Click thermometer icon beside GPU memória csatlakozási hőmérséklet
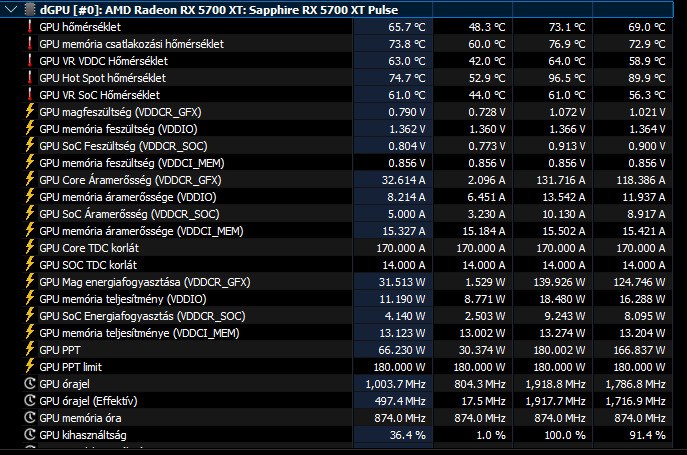The width and height of the screenshot is (687, 455). tap(30, 44)
